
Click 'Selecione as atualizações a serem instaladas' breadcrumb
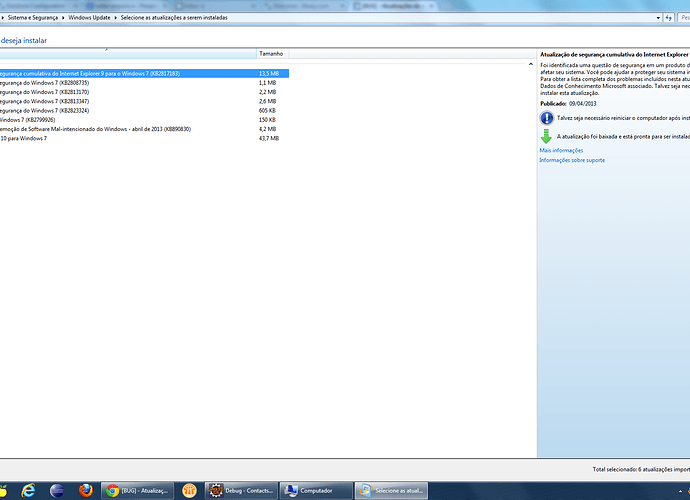point(174,18)
